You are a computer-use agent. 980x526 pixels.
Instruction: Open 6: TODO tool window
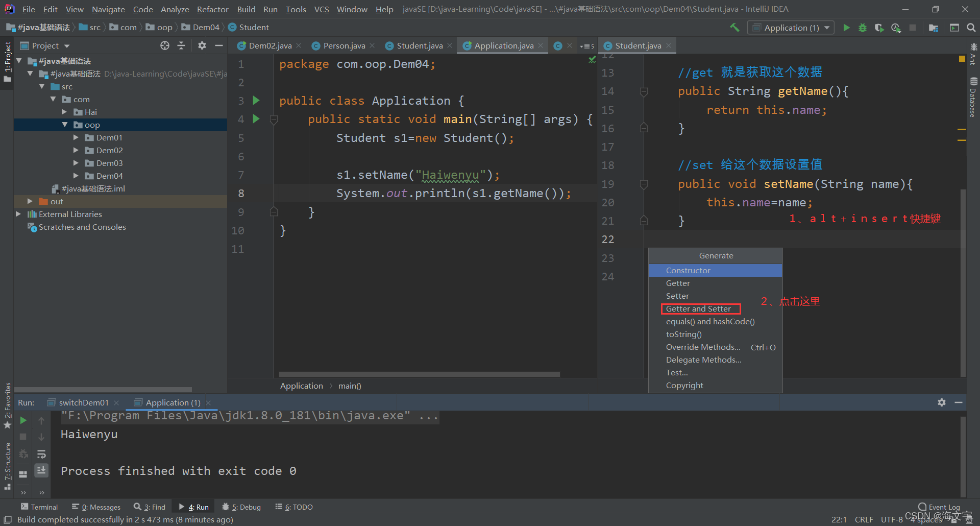point(294,507)
